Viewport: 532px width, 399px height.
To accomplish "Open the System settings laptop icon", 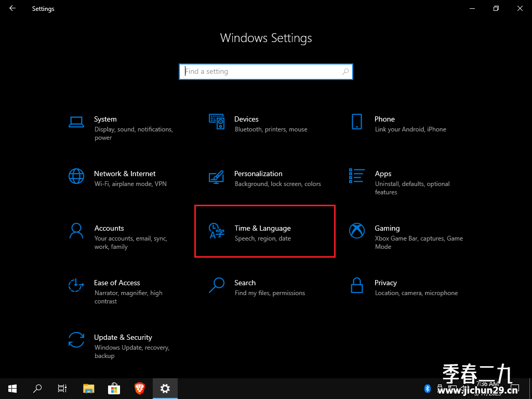I will (76, 122).
